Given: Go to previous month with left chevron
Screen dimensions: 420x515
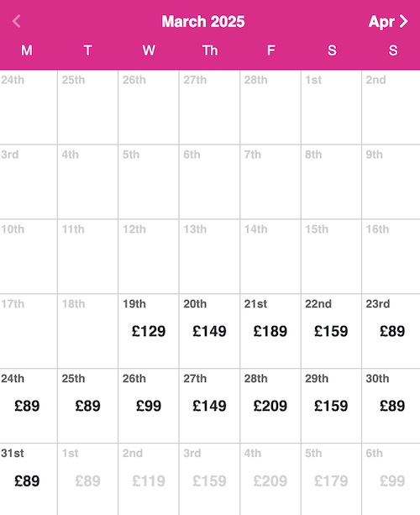Looking at the screenshot, I should point(17,22).
